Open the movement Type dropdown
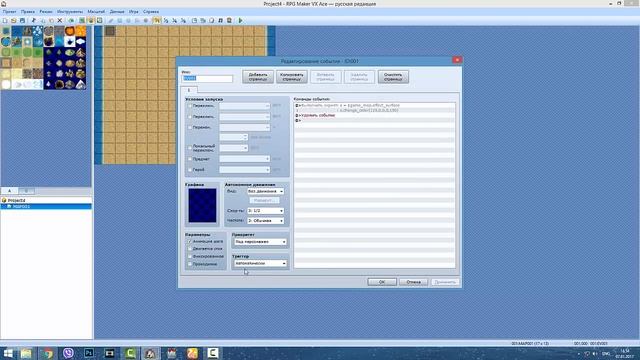The image size is (640, 360). pyautogui.click(x=265, y=191)
